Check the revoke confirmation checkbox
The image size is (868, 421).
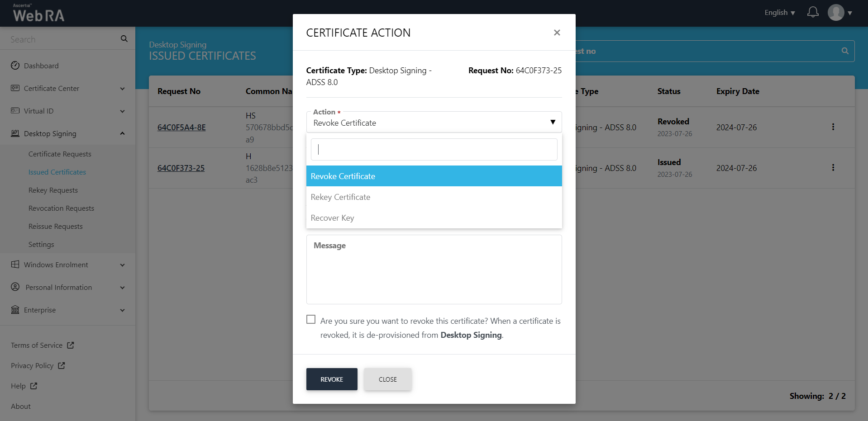click(311, 320)
